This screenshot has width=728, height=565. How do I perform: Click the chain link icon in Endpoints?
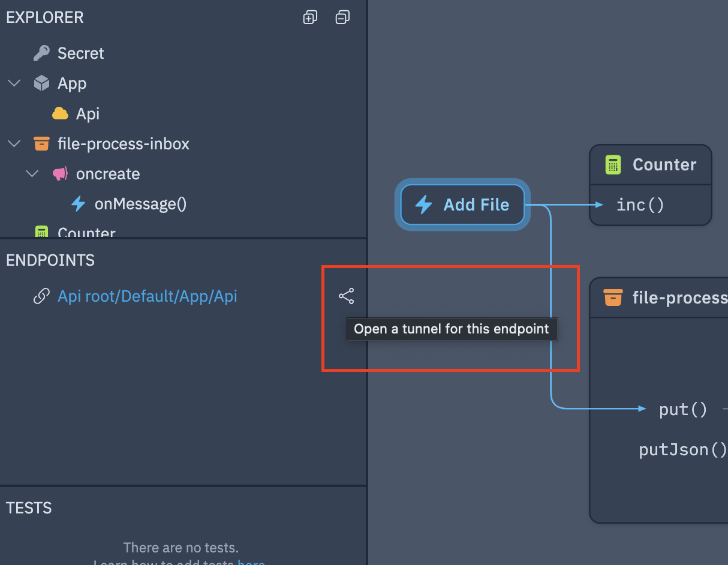(x=41, y=296)
